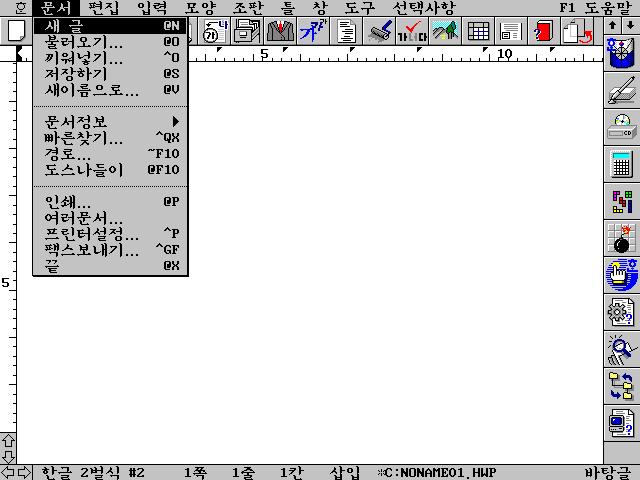Image resolution: width=640 pixels, height=480 pixels.
Task: Select 끼워넣기... menu entry
Action: [110, 58]
